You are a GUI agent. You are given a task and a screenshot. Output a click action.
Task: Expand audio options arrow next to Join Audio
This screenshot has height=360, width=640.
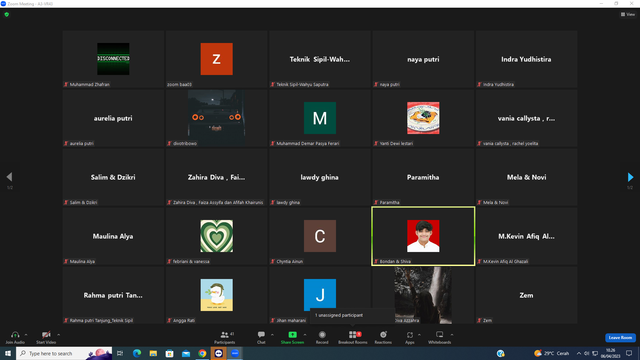click(26, 335)
